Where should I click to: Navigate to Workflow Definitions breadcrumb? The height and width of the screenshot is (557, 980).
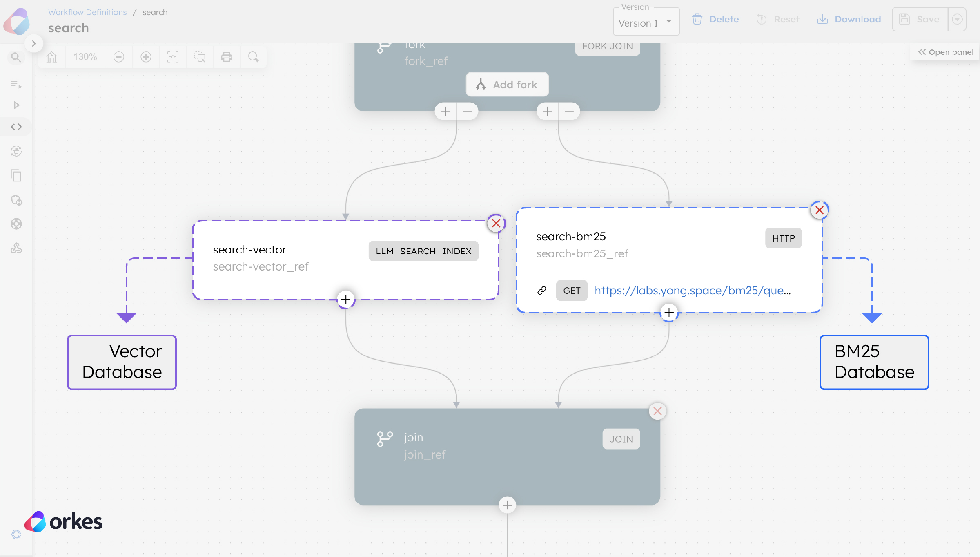87,12
